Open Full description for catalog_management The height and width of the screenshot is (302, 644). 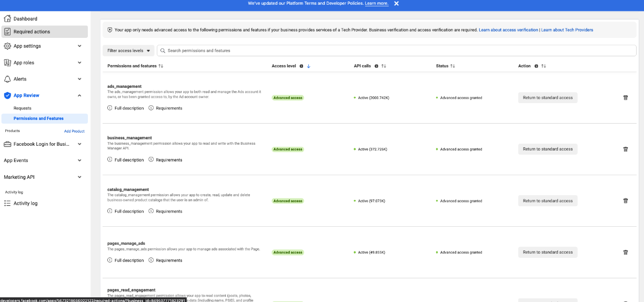pos(126,212)
